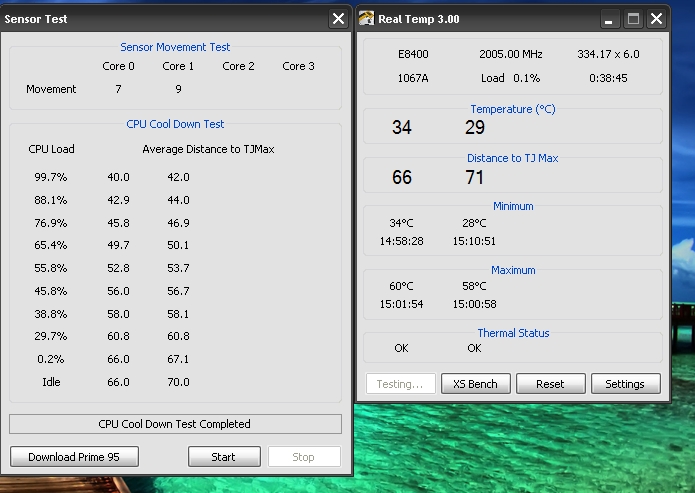
Task: Click the 67.1 distance value
Action: (x=178, y=359)
